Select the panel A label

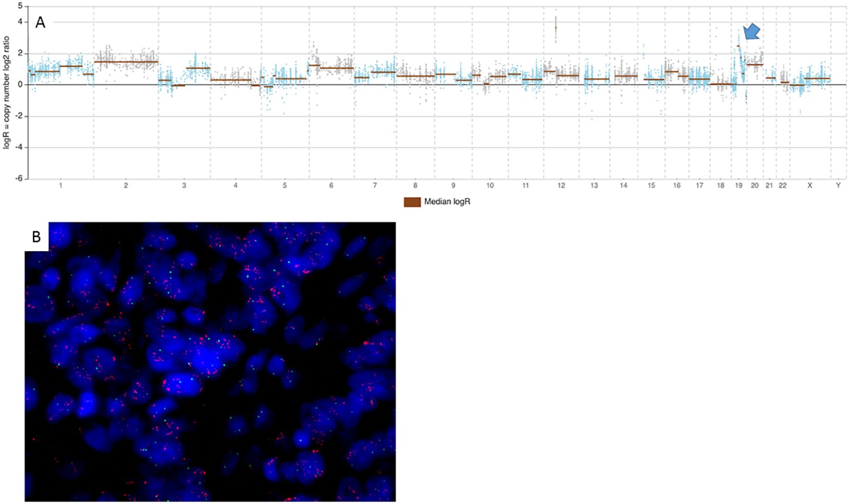pyautogui.click(x=40, y=23)
